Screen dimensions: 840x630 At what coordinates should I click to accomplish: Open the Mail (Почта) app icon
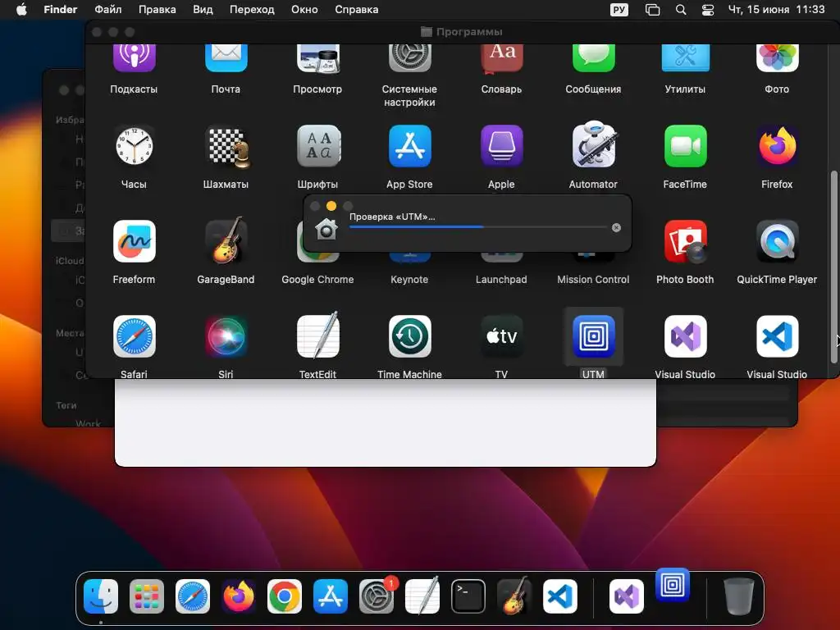226,57
